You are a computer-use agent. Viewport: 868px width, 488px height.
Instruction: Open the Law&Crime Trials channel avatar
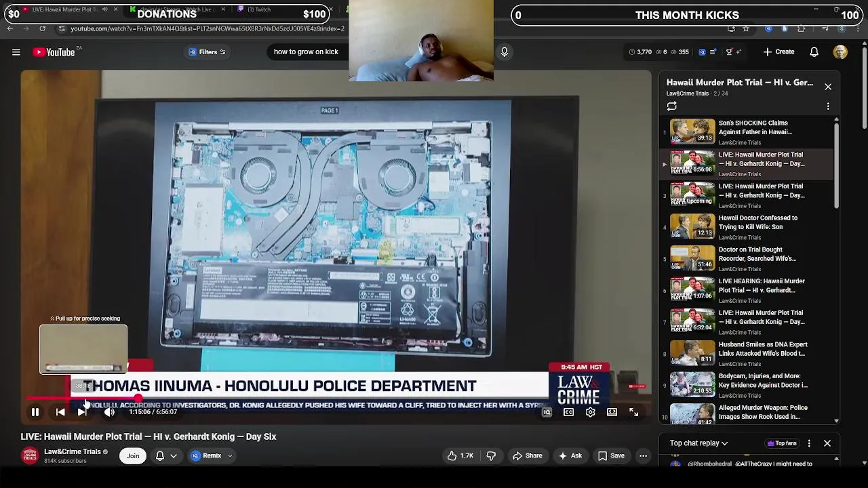[x=30, y=455]
